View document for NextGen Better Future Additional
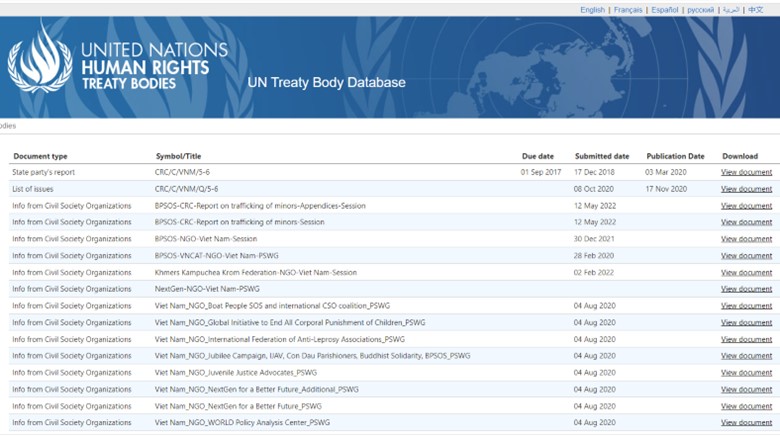The width and height of the screenshot is (780, 438). [747, 390]
